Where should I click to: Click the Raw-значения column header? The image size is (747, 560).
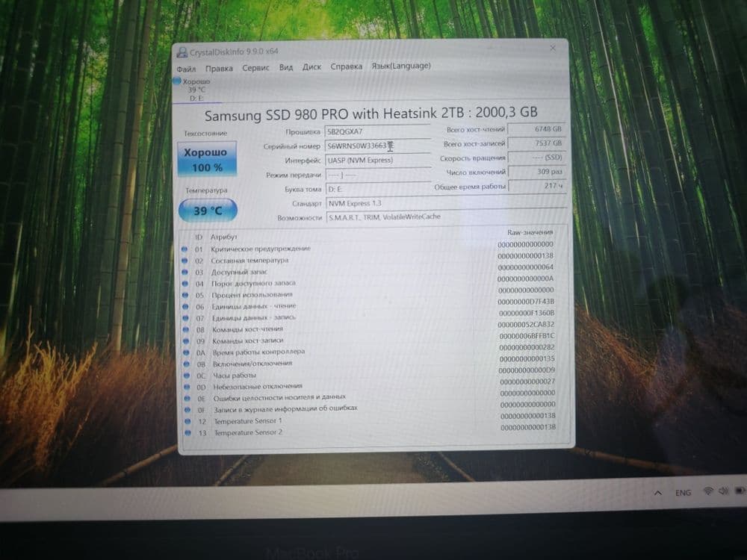(530, 232)
